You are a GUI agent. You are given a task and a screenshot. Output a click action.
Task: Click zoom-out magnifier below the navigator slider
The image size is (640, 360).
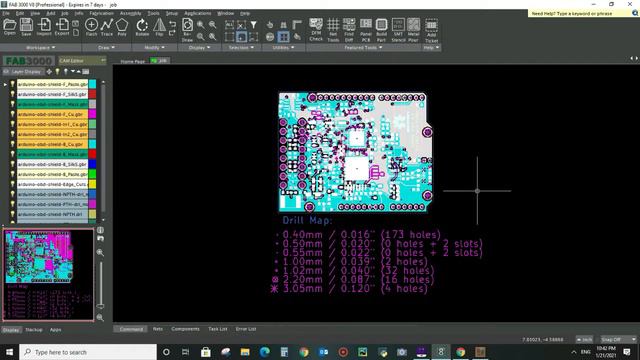(100, 317)
